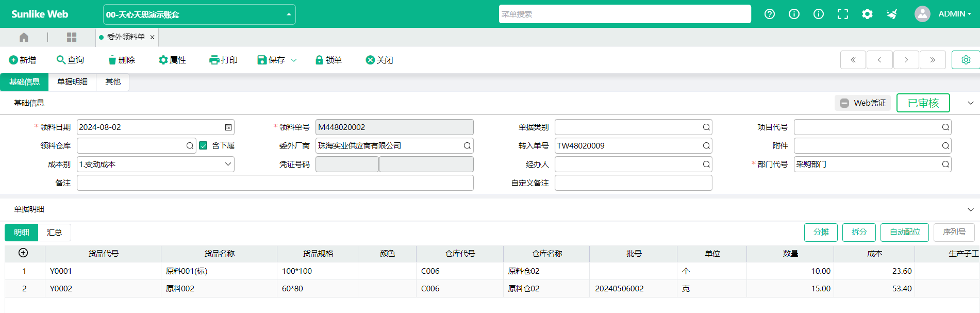Open 属性 properties from toolbar
980x313 pixels.
[x=172, y=60]
